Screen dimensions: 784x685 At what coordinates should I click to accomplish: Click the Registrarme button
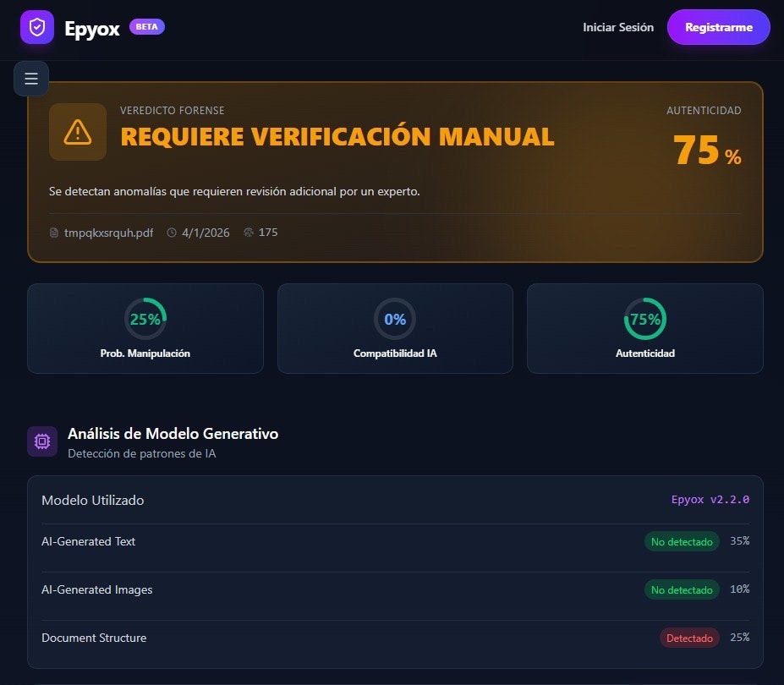coord(719,28)
